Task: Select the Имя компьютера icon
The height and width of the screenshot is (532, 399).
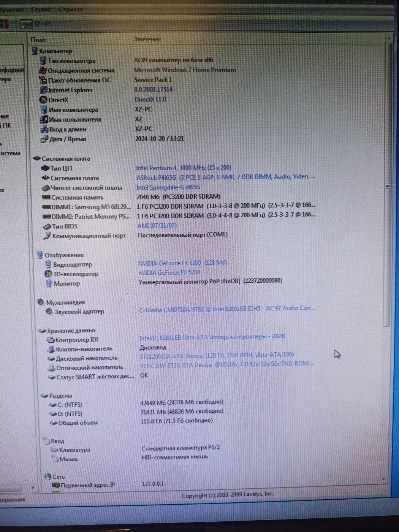Action: (44, 109)
